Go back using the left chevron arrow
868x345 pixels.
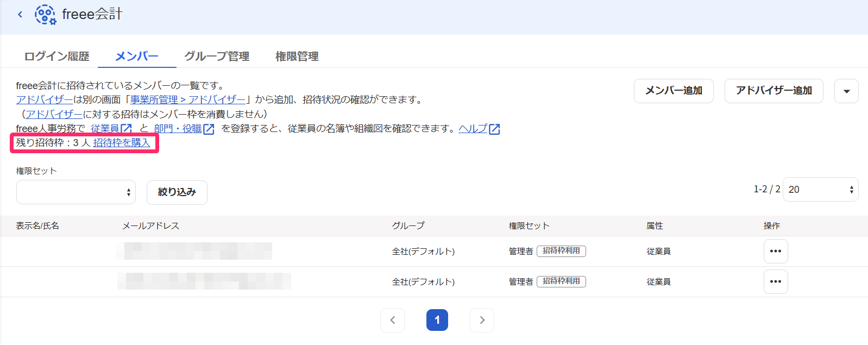click(20, 15)
